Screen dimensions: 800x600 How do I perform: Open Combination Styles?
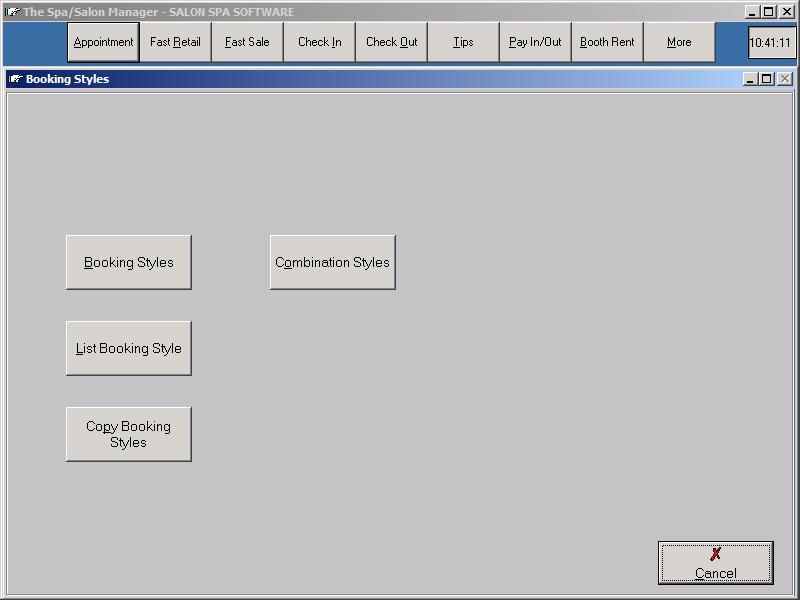point(332,262)
